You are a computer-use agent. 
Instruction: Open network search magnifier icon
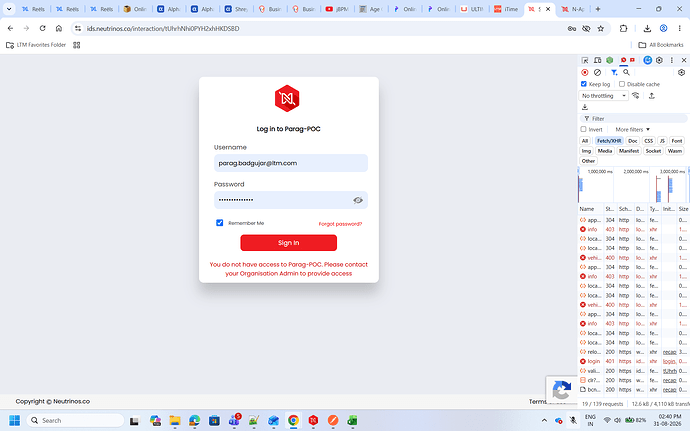tap(626, 72)
